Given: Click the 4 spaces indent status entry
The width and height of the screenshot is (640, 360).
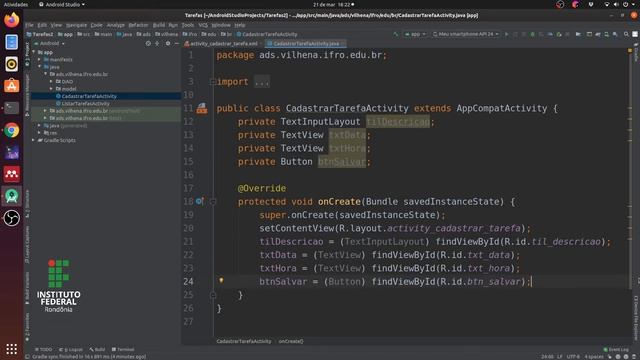Looking at the screenshot, I should click(594, 357).
